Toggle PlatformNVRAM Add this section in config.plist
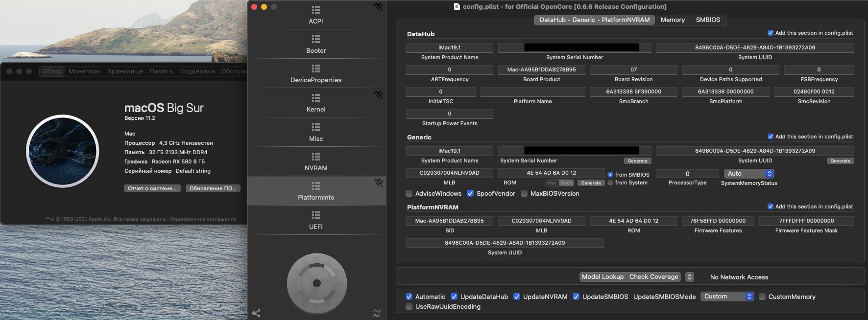 771,206
